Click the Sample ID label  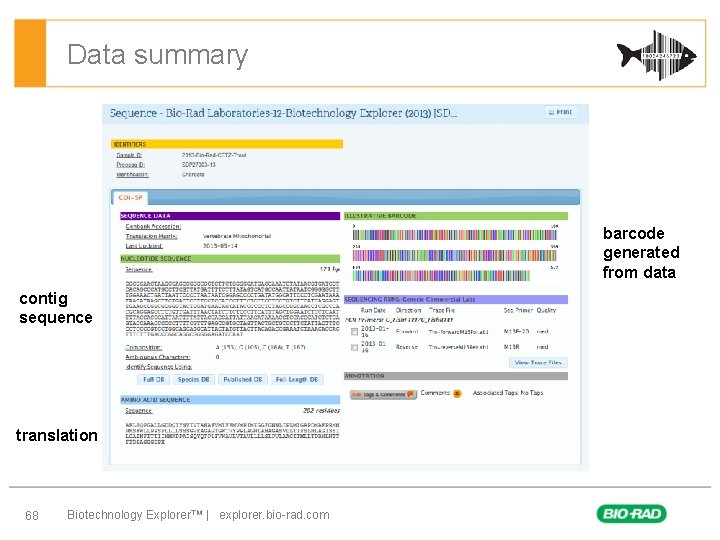129,155
